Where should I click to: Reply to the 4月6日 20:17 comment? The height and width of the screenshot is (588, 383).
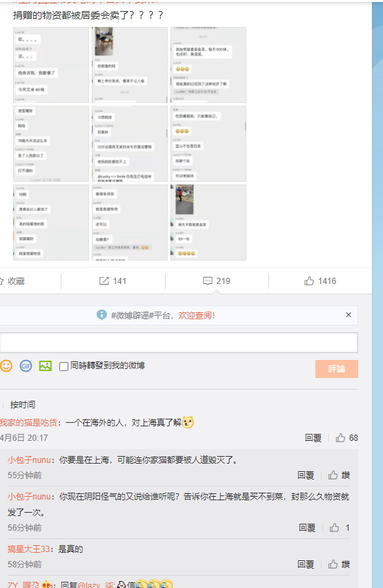click(313, 437)
